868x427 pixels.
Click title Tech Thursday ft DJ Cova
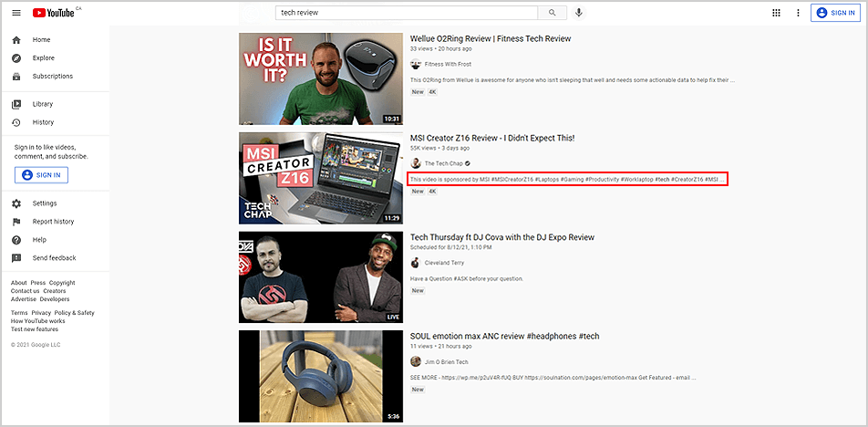(502, 237)
